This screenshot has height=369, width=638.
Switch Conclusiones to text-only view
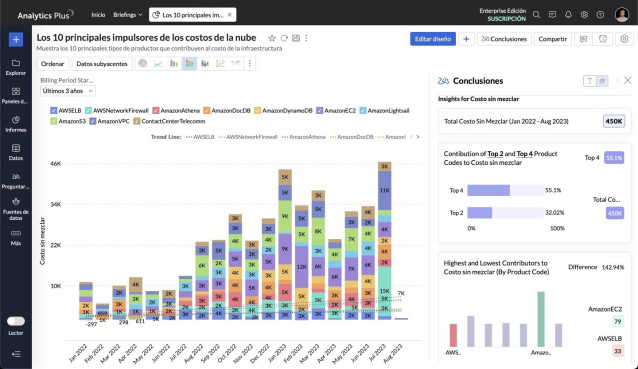coord(590,81)
